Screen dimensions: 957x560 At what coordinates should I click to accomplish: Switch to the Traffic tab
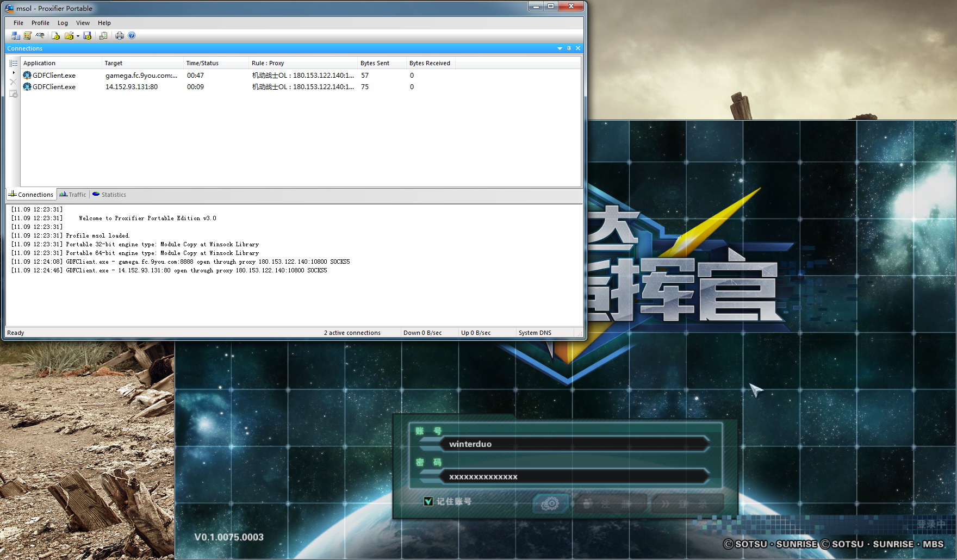coord(73,195)
